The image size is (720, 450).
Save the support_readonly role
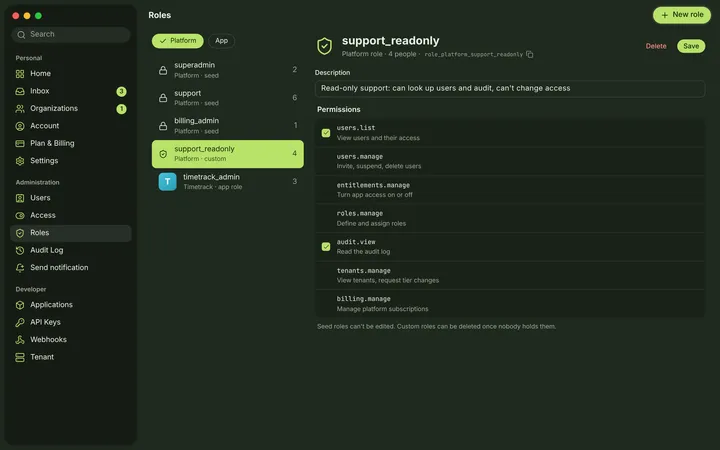691,46
